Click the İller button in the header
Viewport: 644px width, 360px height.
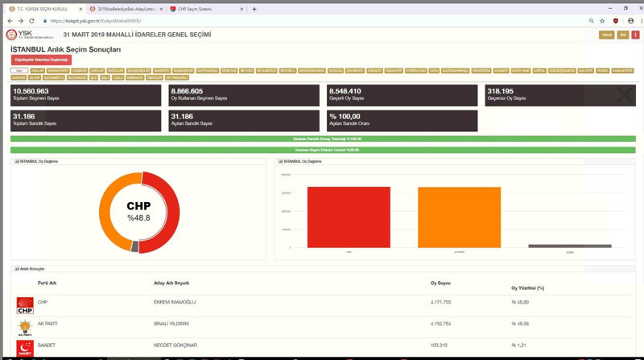(622, 35)
